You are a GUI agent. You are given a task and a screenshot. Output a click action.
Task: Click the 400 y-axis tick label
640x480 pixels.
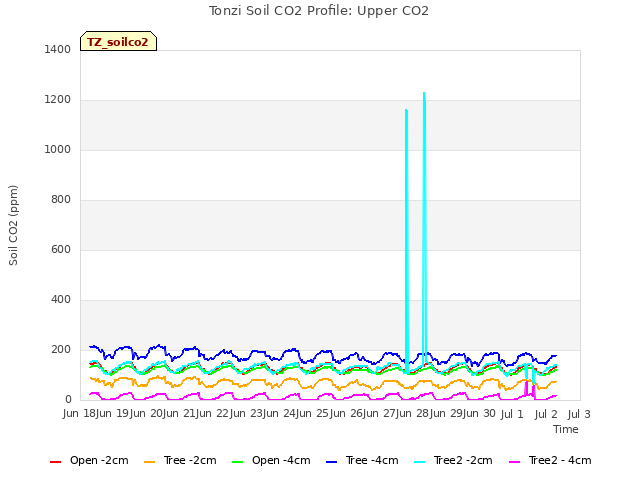coord(61,300)
